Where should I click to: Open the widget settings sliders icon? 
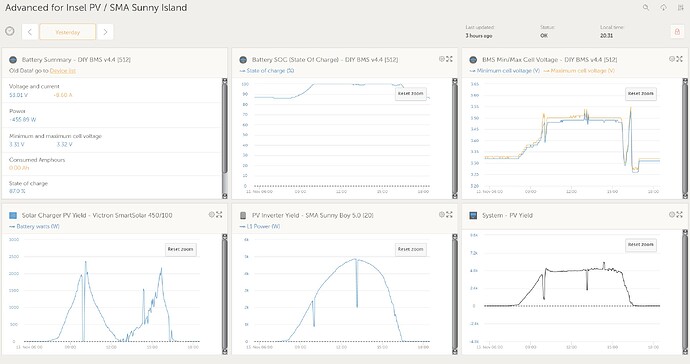pyautogui.click(x=681, y=7)
